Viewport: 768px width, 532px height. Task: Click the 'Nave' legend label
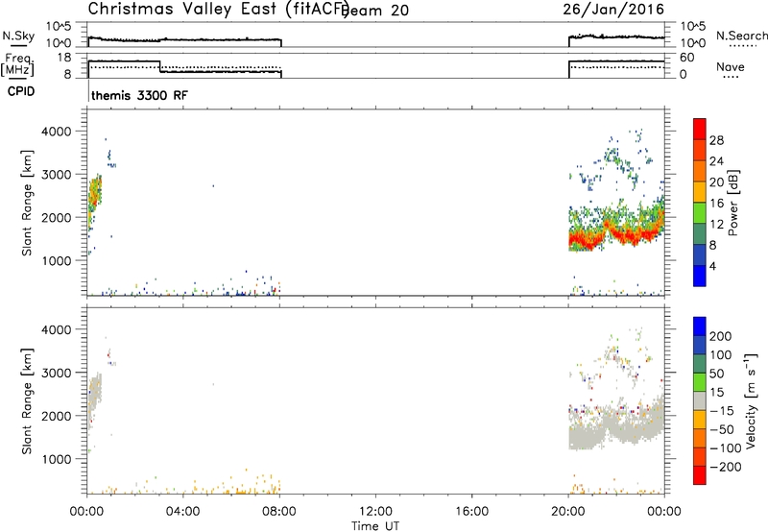pyautogui.click(x=730, y=66)
